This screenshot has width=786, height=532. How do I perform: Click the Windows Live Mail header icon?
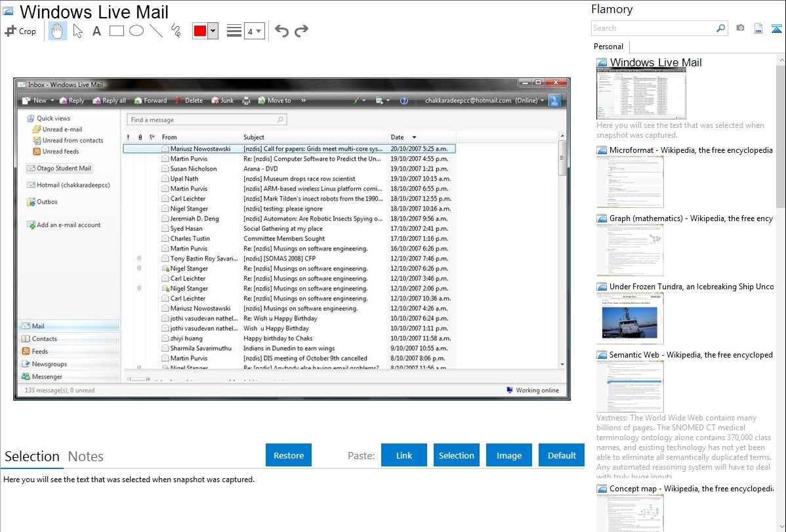[x=9, y=12]
